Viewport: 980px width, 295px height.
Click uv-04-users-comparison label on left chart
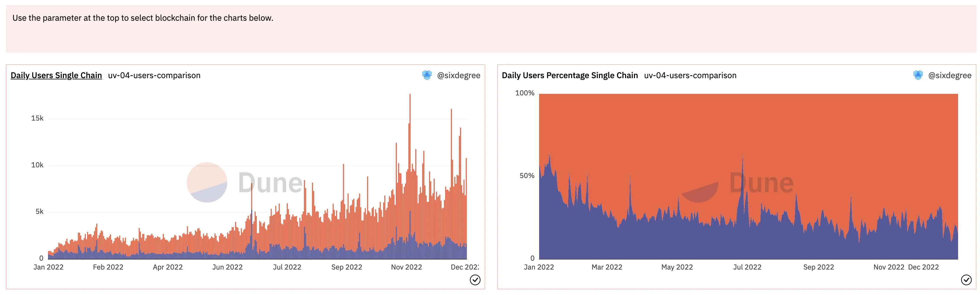pos(154,75)
